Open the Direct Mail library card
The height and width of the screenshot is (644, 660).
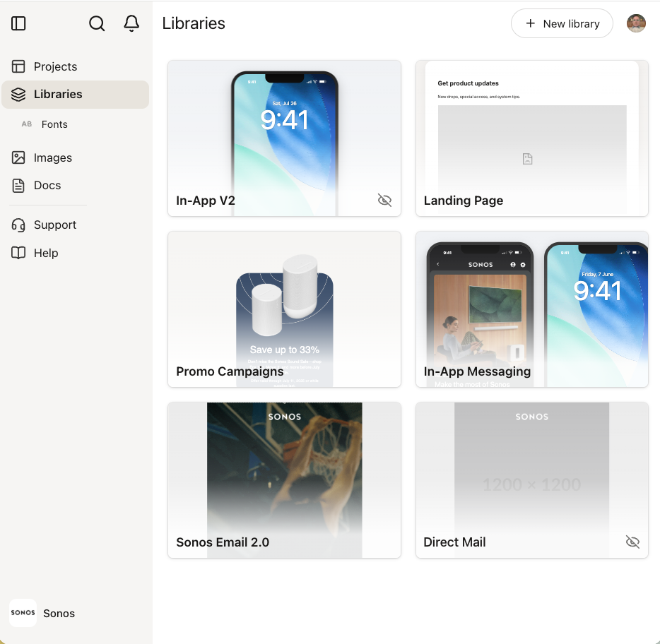pos(532,480)
